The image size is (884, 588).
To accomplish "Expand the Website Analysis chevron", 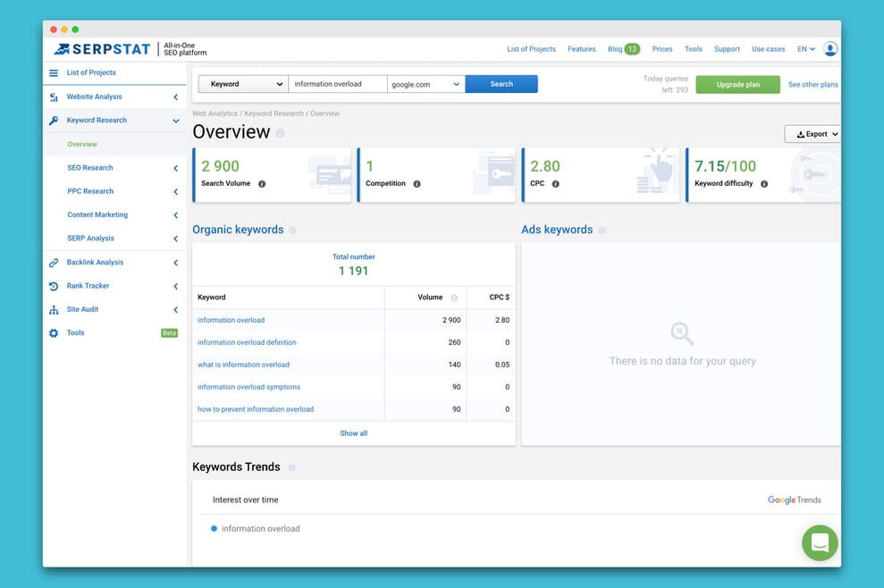I will point(176,97).
